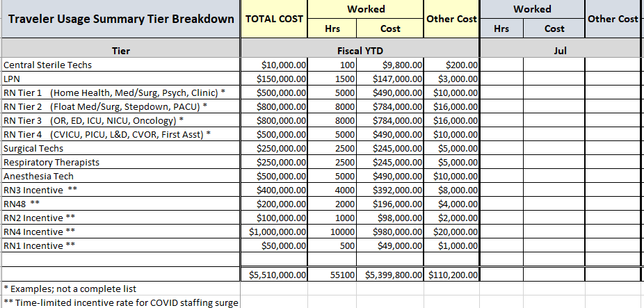The image size is (644, 308).
Task: Select the $110,200.00 other cost total
Action: click(453, 274)
